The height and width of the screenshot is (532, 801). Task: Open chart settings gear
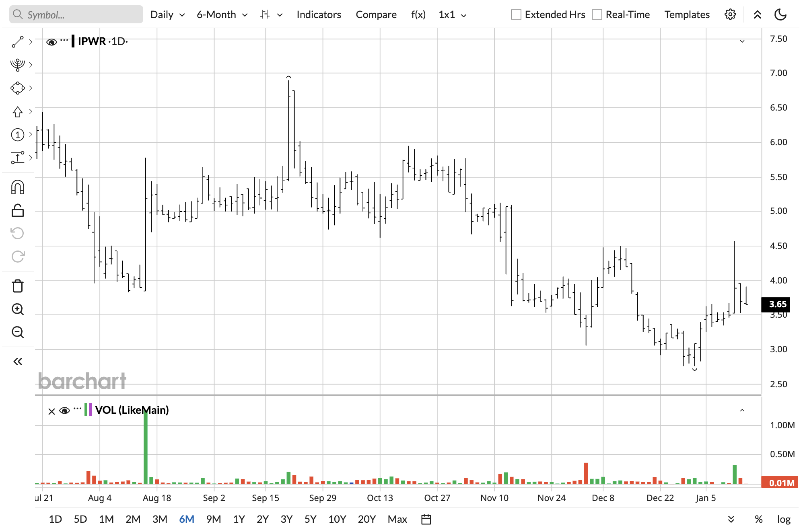point(730,15)
